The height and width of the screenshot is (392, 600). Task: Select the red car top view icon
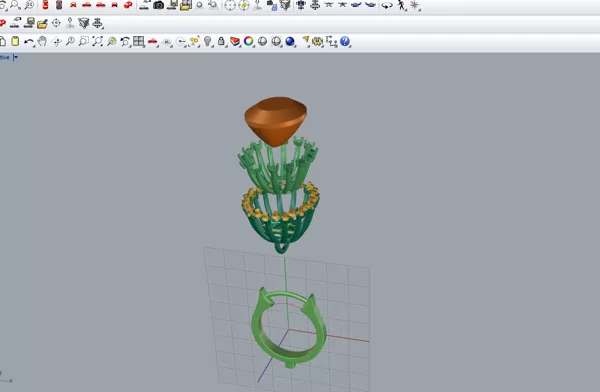coord(45,5)
